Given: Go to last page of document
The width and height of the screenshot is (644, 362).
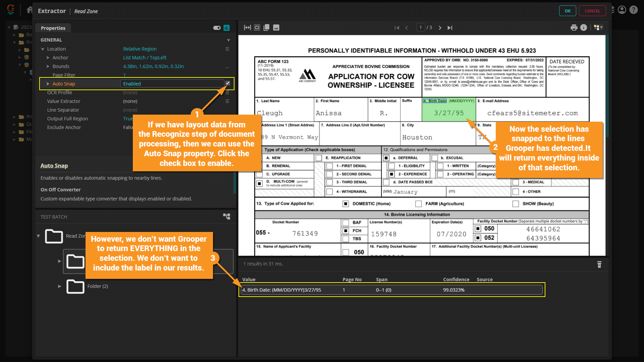Looking at the screenshot, I should (x=450, y=27).
